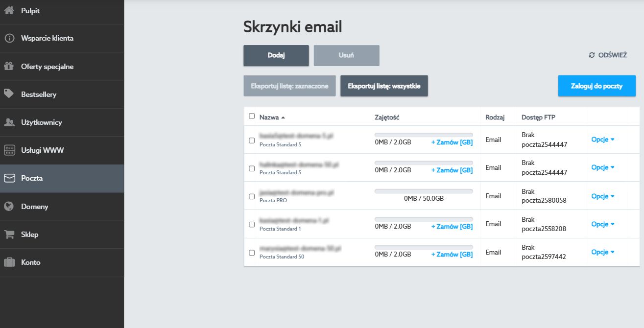Click the ODŚWIEŻ refresh icon
Image resolution: width=644 pixels, height=328 pixels.
592,55
